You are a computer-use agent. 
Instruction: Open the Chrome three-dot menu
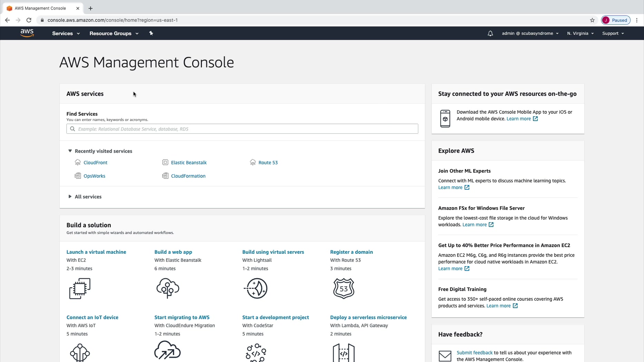pyautogui.click(x=637, y=20)
